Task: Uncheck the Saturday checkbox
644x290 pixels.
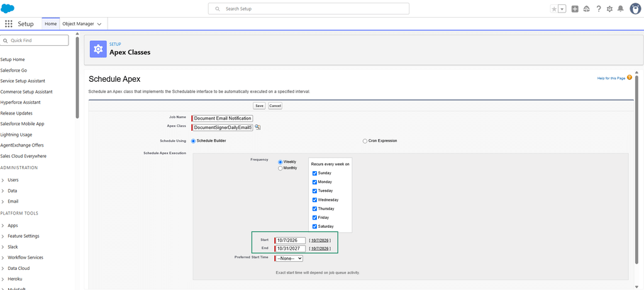Action: coord(314,226)
